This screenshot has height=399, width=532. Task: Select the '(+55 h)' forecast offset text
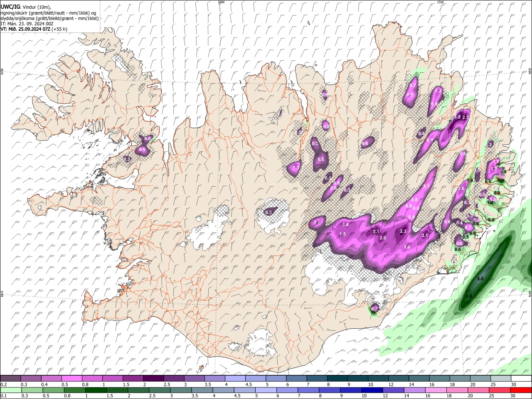coord(59,29)
